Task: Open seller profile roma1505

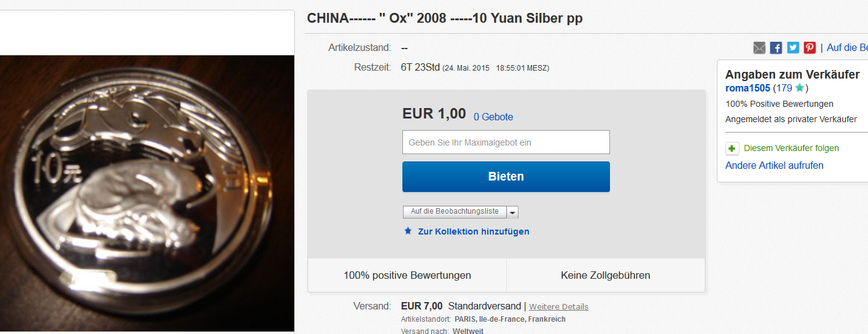Action: (x=748, y=88)
